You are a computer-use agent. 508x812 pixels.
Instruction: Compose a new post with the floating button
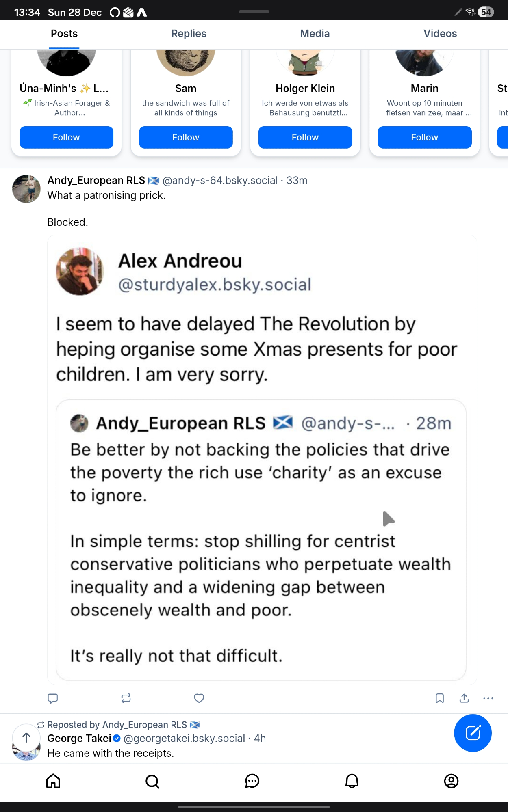coord(473,733)
